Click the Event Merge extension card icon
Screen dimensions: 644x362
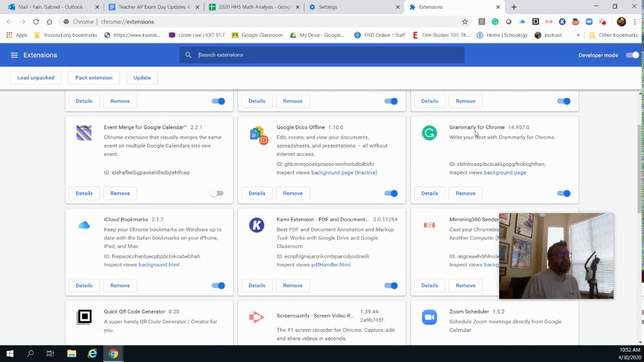coord(84,133)
